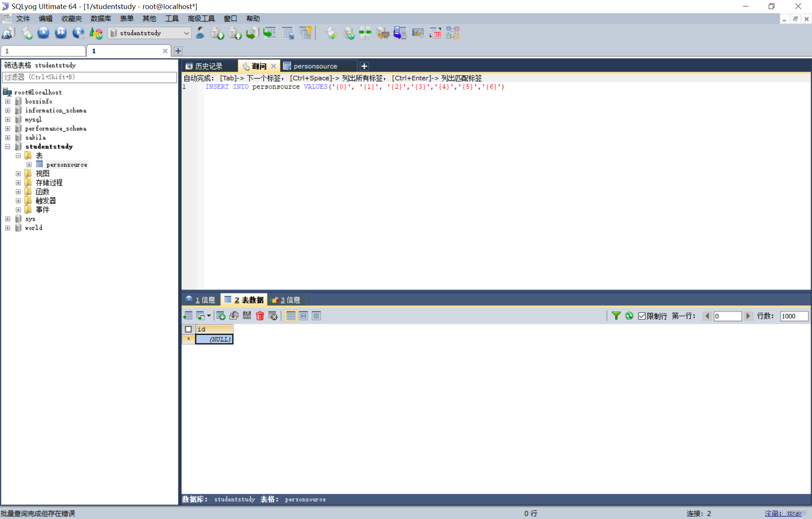
Task: Switch to form view mode icon
Action: click(303, 316)
